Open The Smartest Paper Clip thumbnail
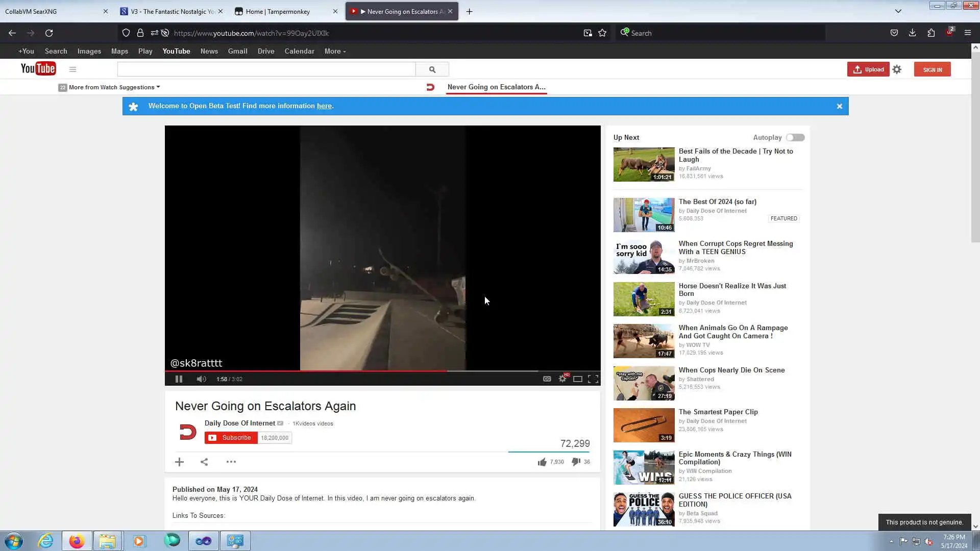This screenshot has height=551, width=980. (x=644, y=425)
